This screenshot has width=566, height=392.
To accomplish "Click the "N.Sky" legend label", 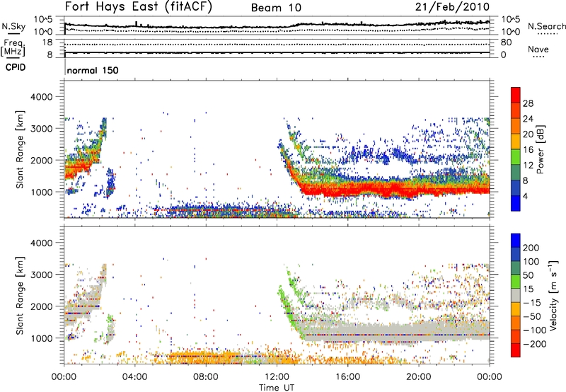I will [13, 26].
